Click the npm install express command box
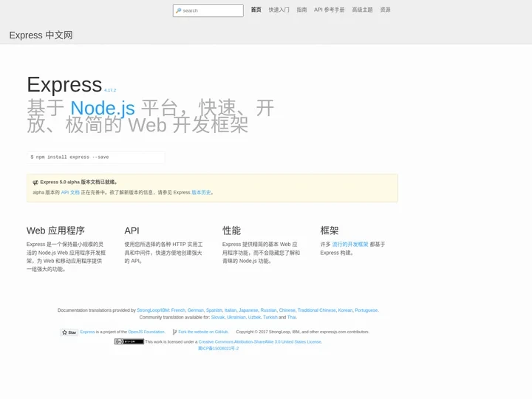Viewport: 532px width, 399px height. (96, 157)
